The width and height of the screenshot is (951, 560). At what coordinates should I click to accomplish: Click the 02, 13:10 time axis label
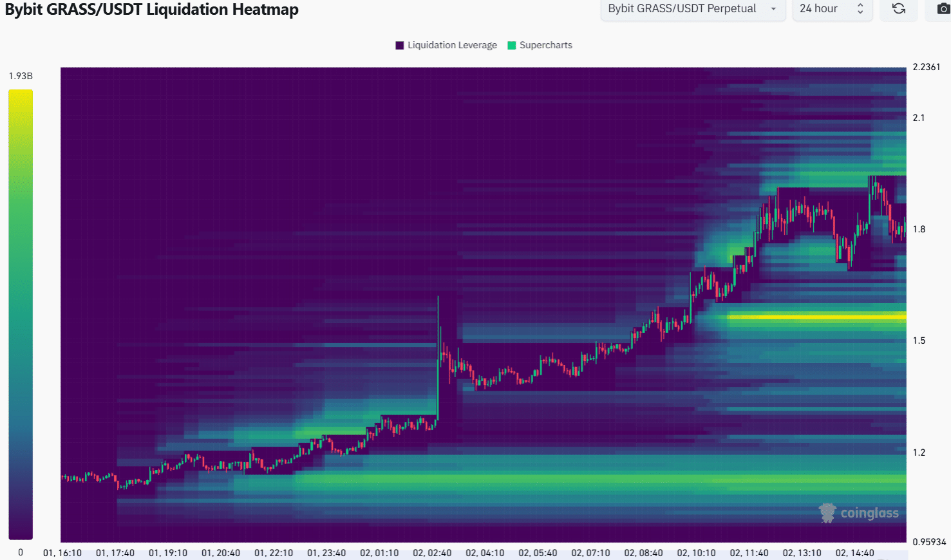coord(802,553)
